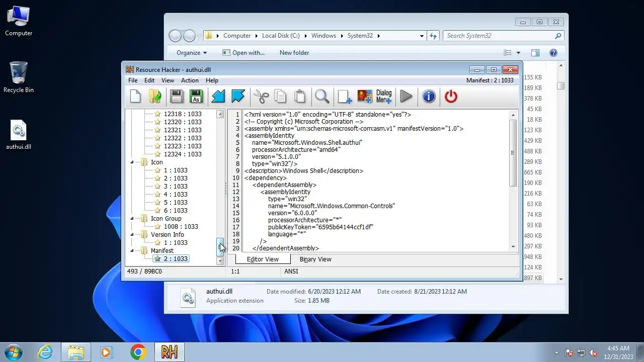Open Find with the magnifying glass icon
The image size is (644, 362).
(322, 96)
